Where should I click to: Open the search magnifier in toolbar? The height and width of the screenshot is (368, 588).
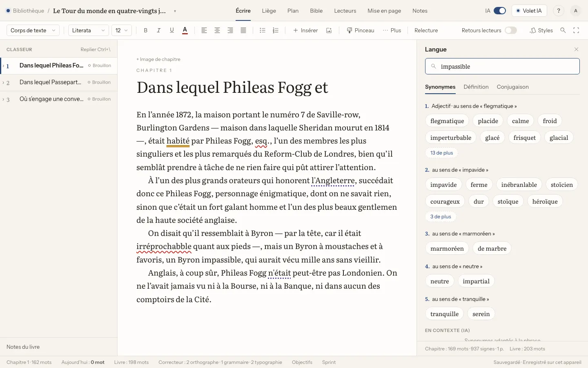click(x=563, y=30)
